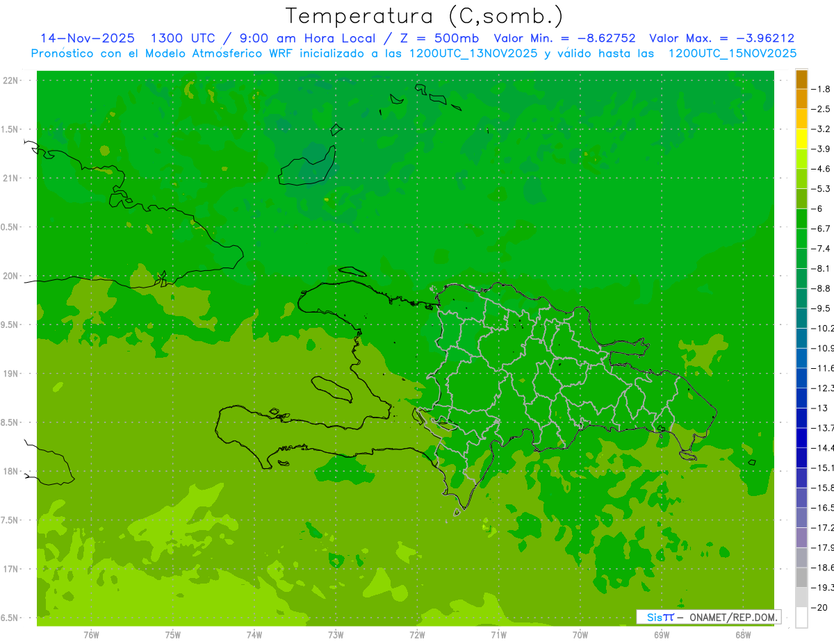
Task: Click the "20N" latitude axis label
Action: point(12,276)
